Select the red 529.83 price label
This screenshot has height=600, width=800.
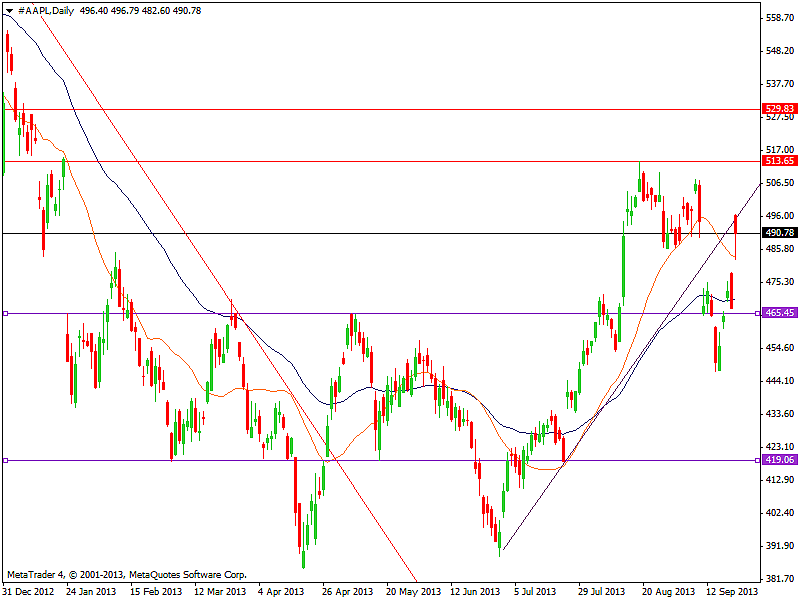(778, 109)
